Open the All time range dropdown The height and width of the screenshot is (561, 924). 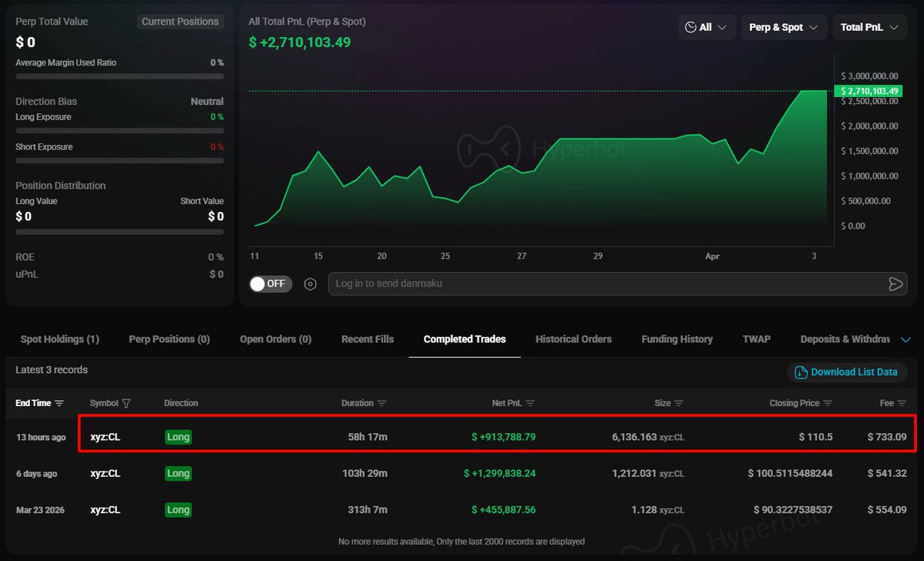click(706, 27)
